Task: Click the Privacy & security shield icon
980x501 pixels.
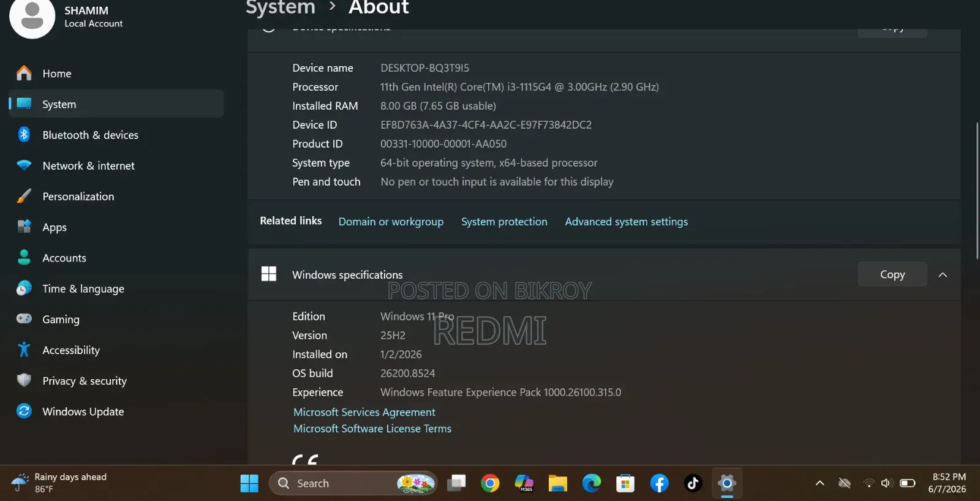Action: click(x=24, y=380)
